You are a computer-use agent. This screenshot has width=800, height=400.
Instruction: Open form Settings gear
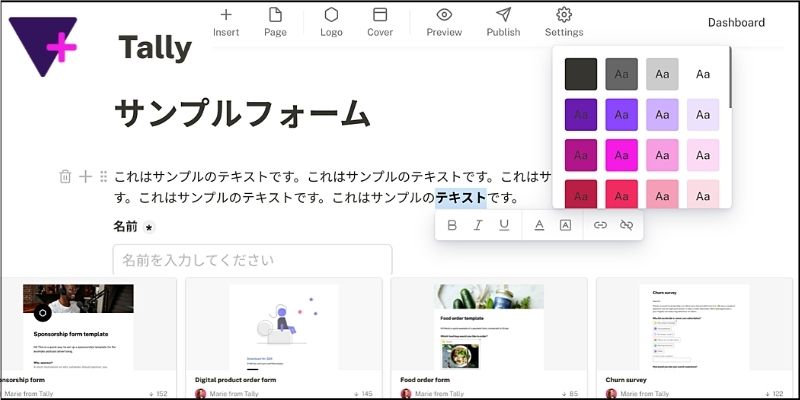(564, 23)
